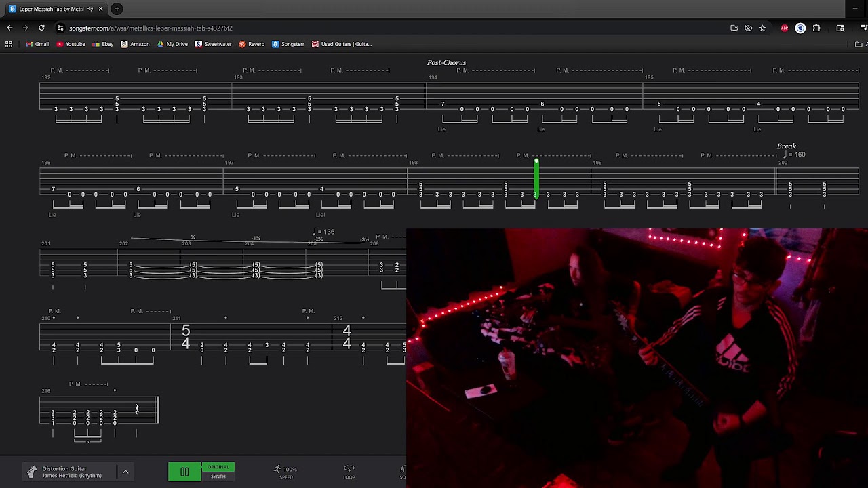Image resolution: width=868 pixels, height=488 pixels.
Task: Select measure number 197
Action: click(x=229, y=163)
